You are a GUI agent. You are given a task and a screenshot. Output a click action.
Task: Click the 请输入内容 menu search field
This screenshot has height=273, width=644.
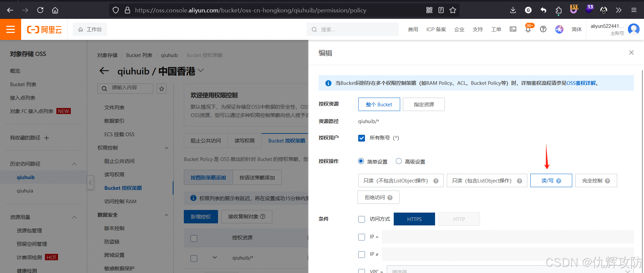coord(125,89)
